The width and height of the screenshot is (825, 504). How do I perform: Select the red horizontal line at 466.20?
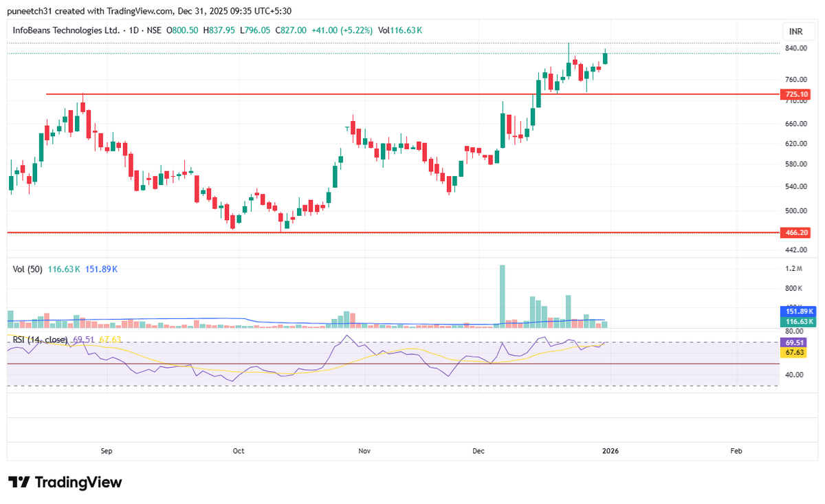[x=392, y=233]
